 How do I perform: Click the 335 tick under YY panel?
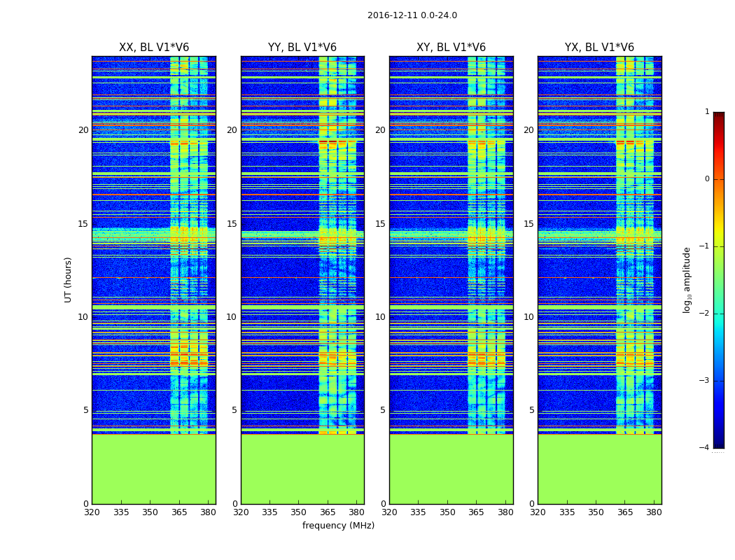point(269,512)
